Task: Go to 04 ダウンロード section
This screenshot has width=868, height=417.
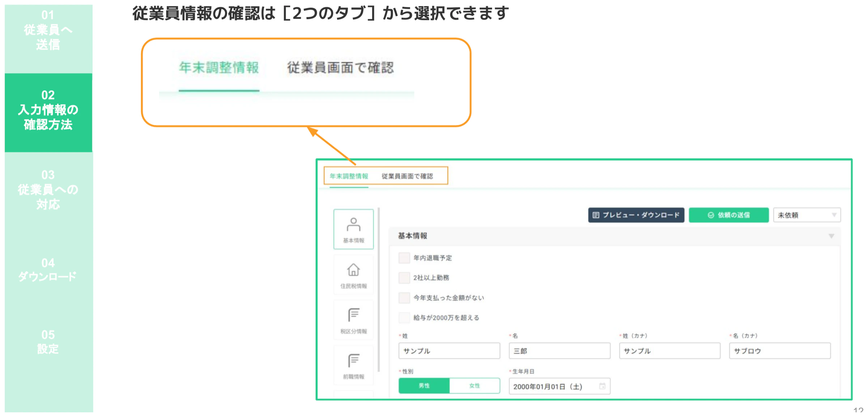Action: click(x=48, y=269)
